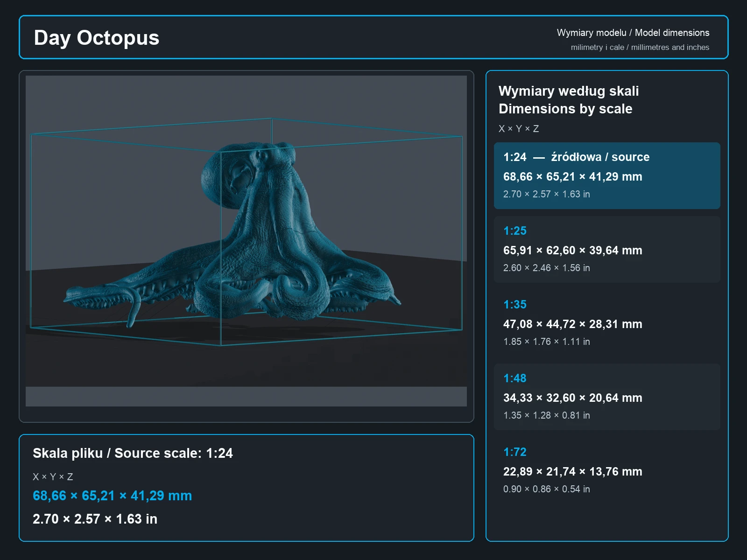Click the 'milimetry i cale / millimetres and inches' subtitle
The height and width of the screenshot is (560, 747).
click(x=640, y=47)
